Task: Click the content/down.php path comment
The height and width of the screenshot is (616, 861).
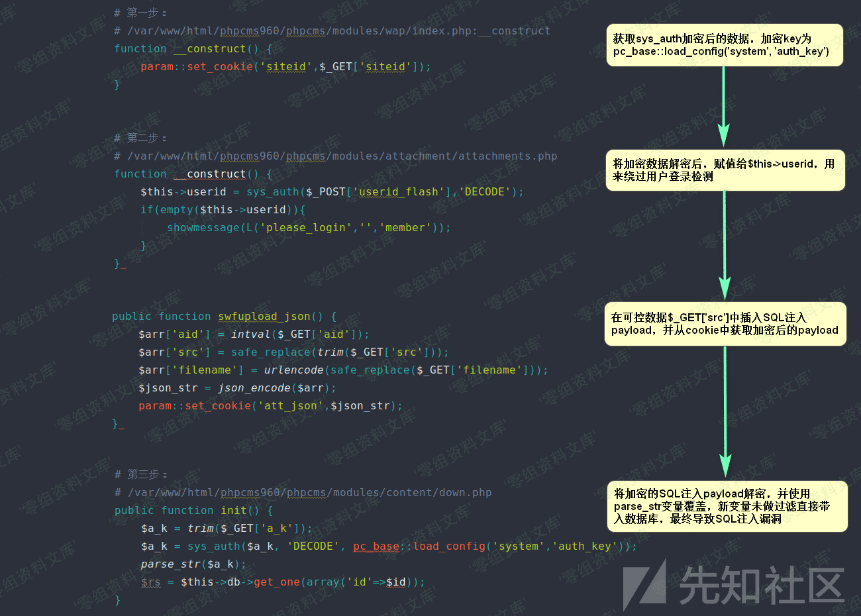Action: 303,493
